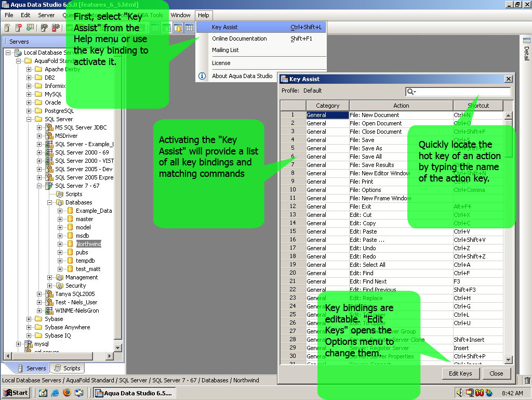Image resolution: width=532 pixels, height=400 pixels.
Task: Click Servers tree vertical scroll down arrow
Action: coord(118,347)
